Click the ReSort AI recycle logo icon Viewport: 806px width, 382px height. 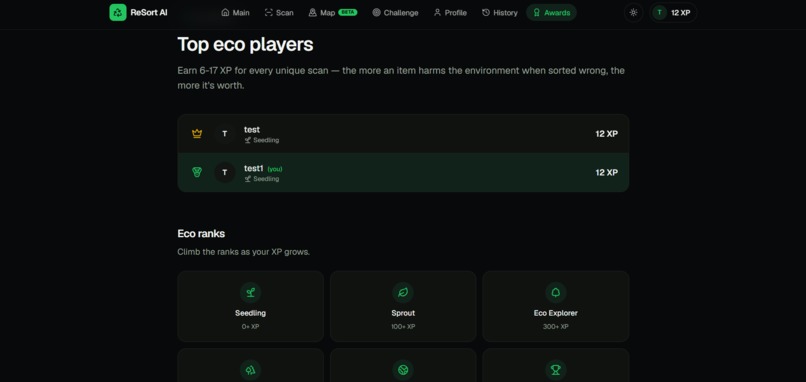pos(118,12)
